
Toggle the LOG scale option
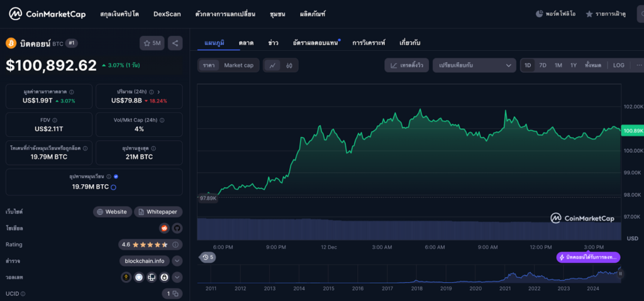point(619,65)
